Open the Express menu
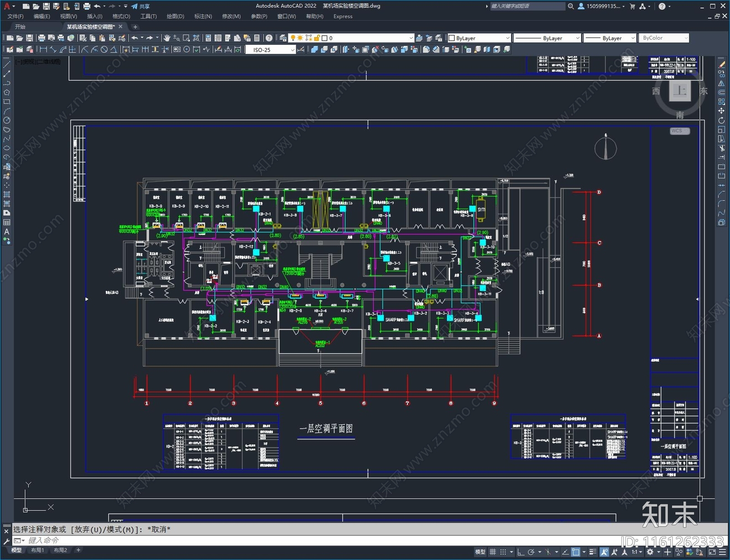 343,16
